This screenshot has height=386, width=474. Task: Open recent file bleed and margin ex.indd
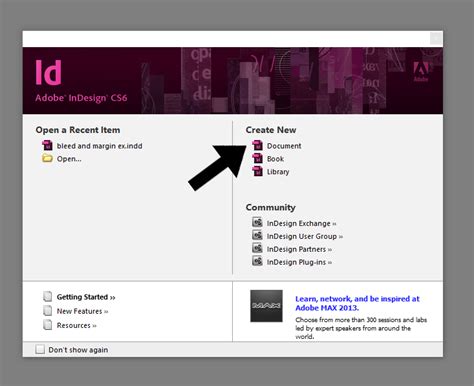coord(99,146)
